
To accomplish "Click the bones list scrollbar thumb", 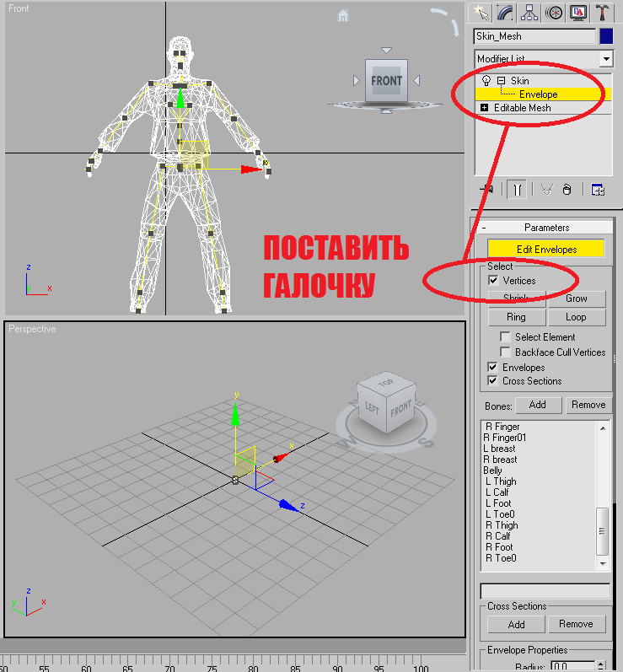I will [x=603, y=531].
